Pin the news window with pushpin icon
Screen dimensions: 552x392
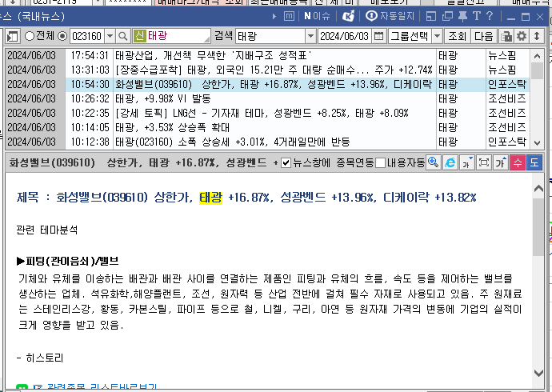click(462, 16)
